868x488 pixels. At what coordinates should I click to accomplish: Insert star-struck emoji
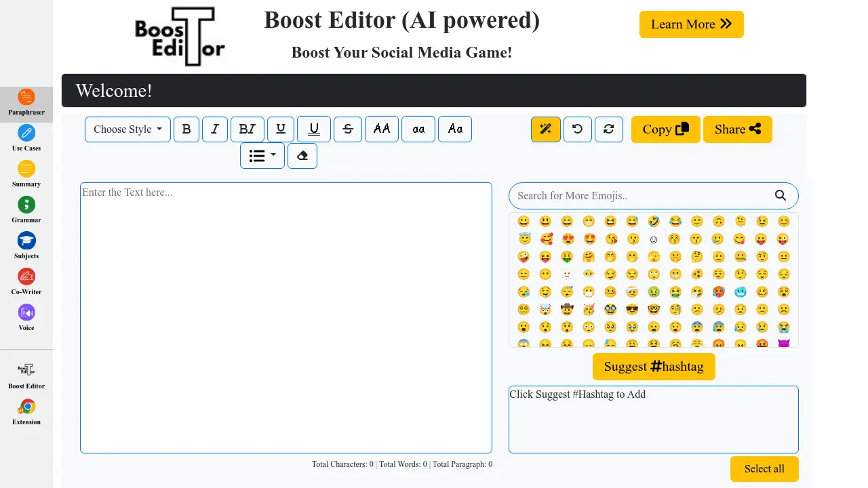pos(589,239)
